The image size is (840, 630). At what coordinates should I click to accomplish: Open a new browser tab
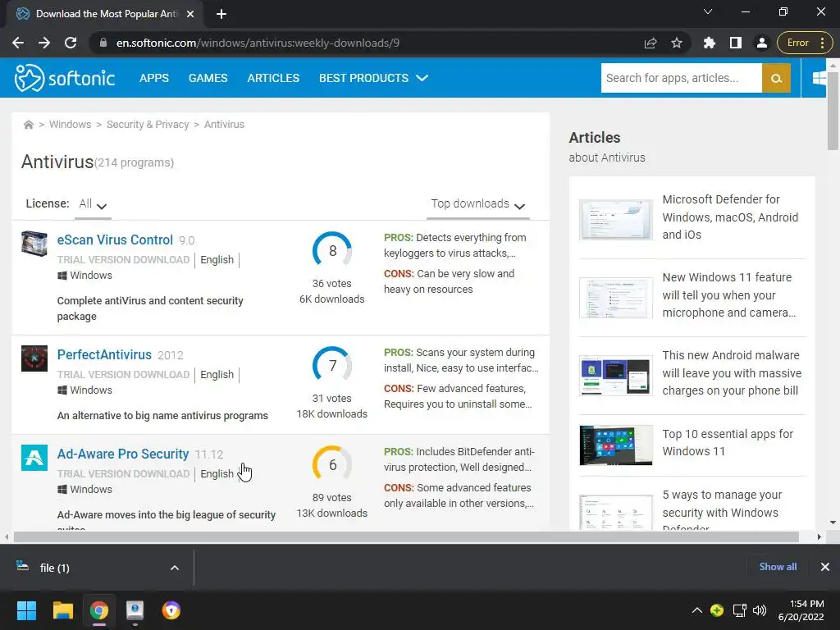coord(221,14)
